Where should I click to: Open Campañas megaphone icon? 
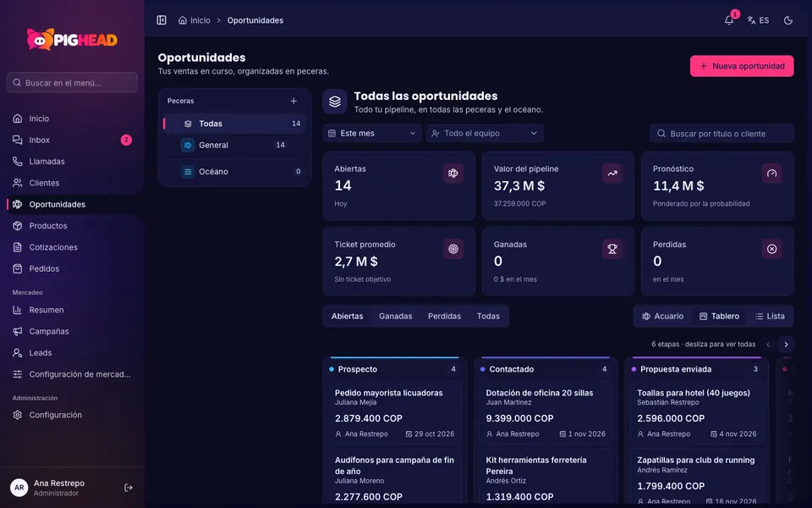point(18,331)
